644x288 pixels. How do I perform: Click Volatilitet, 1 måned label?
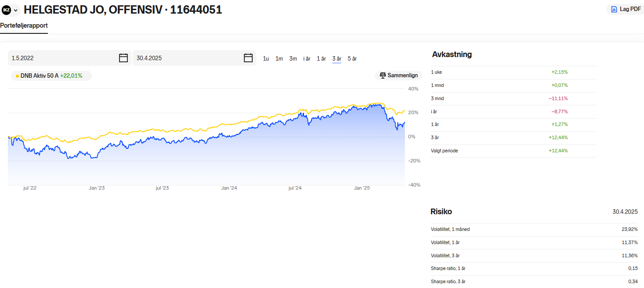click(x=450, y=229)
